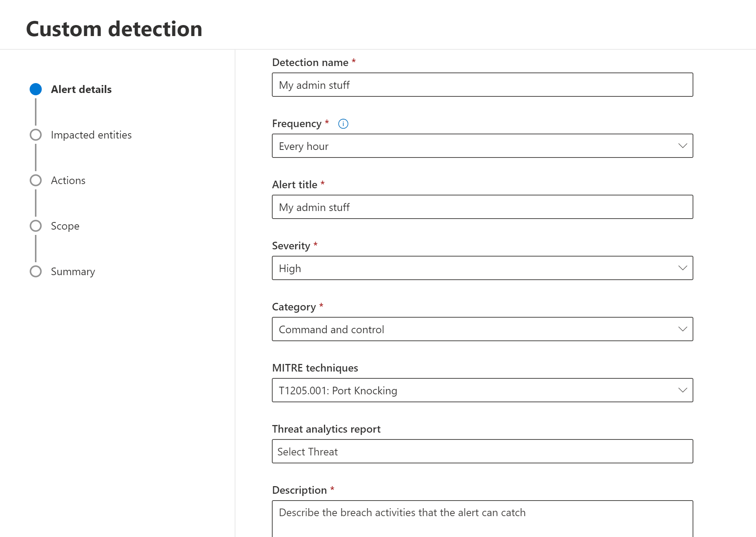The image size is (756, 537).
Task: Click the 'Every hour' frequency value
Action: (304, 146)
